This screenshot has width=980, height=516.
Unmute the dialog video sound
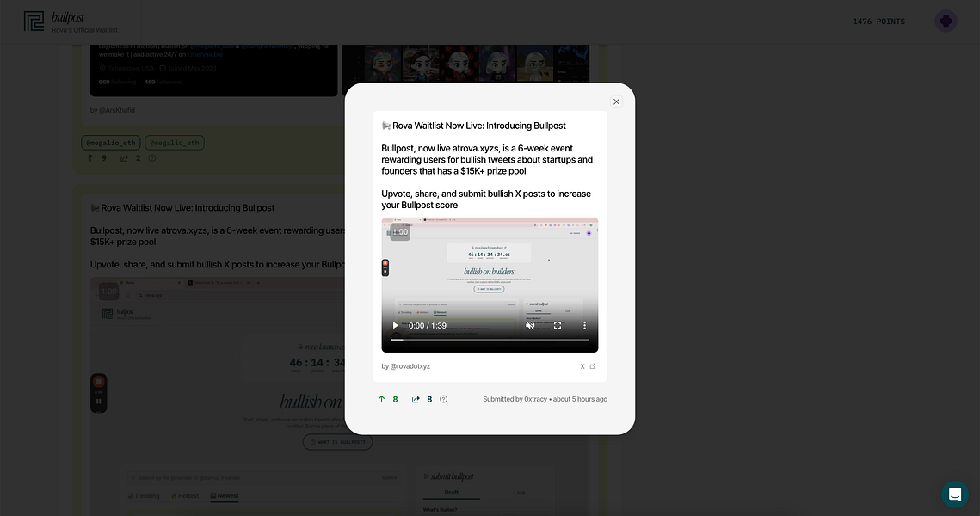[x=530, y=325]
